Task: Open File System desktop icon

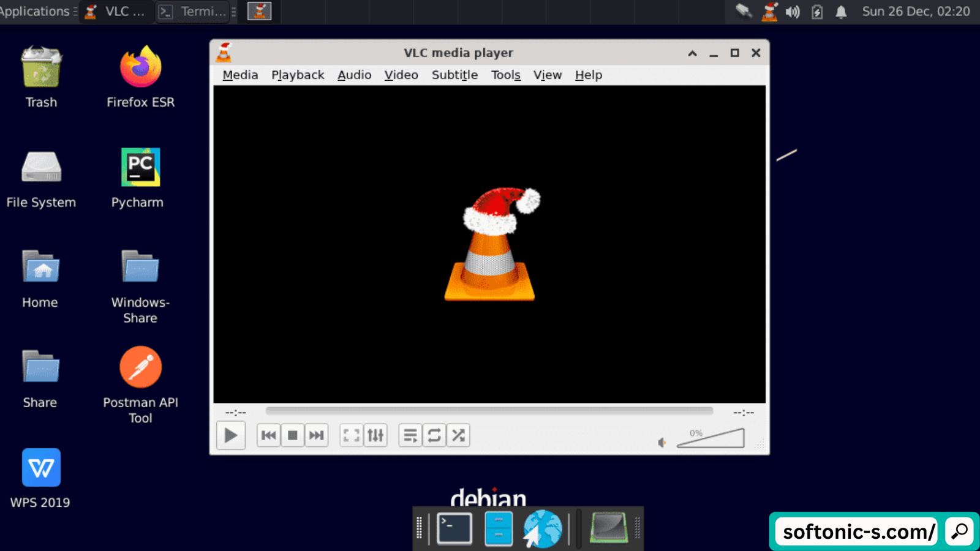Action: [41, 178]
